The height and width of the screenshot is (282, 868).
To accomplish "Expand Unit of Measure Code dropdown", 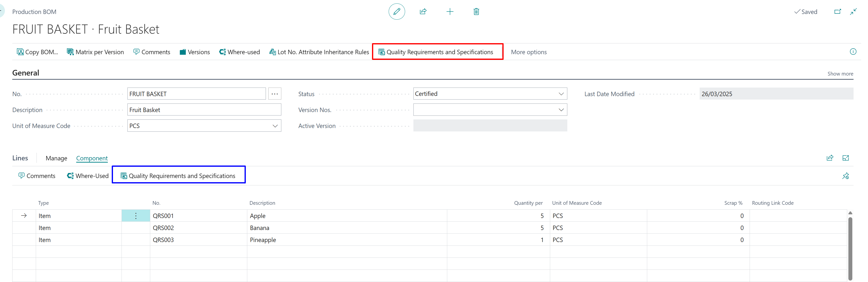I will [x=275, y=126].
